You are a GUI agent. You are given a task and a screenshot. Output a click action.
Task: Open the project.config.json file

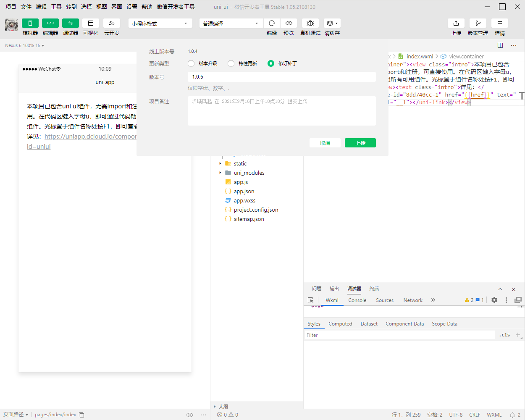[256, 210]
